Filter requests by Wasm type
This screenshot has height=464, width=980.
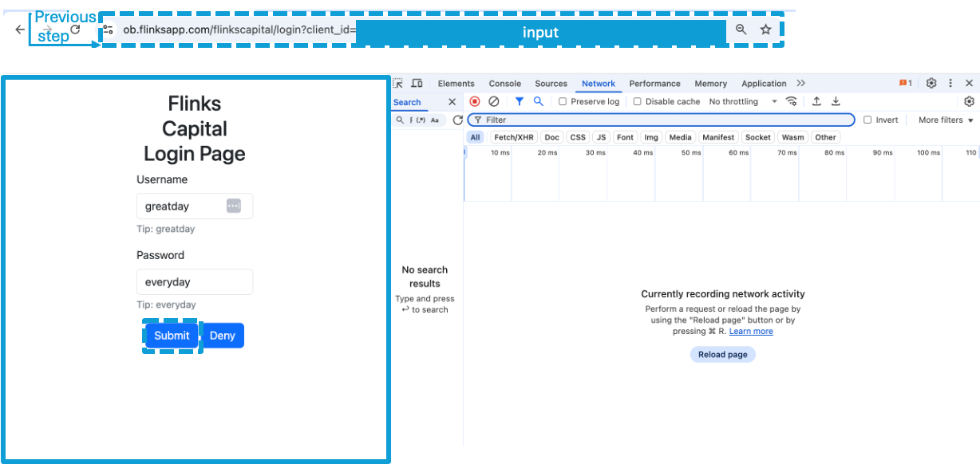793,137
